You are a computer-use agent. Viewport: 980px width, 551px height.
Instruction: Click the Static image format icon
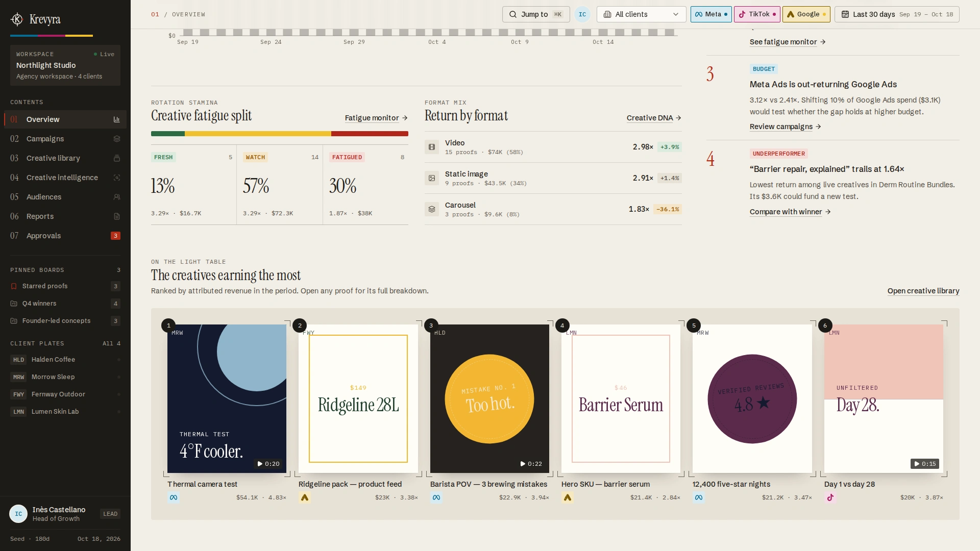pyautogui.click(x=432, y=178)
